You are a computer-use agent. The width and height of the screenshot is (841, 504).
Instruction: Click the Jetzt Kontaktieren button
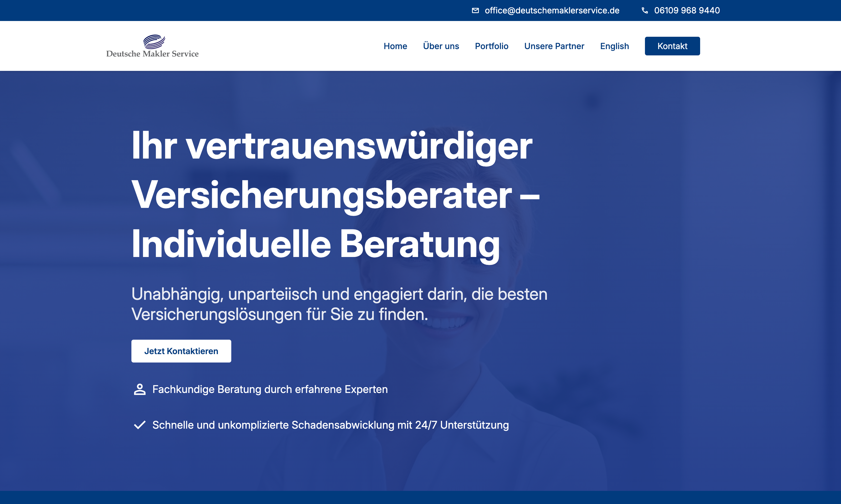(181, 351)
